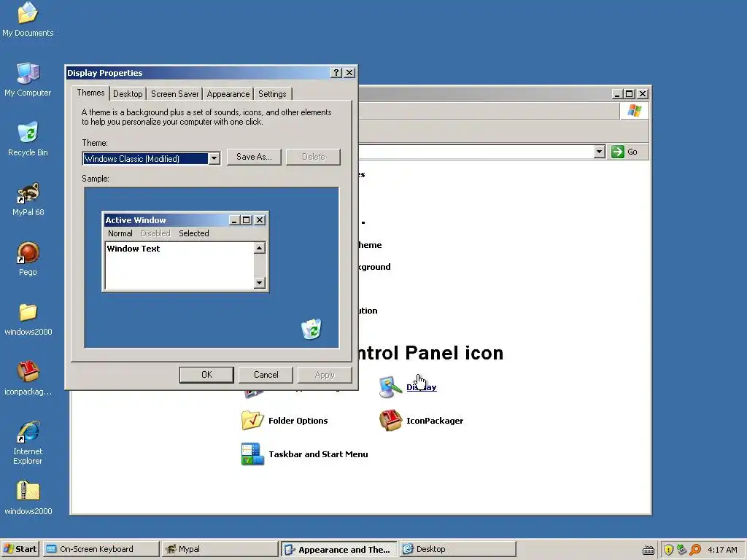Select the iconpackag... desktop icon
The width and height of the screenshot is (747, 560).
(28, 371)
